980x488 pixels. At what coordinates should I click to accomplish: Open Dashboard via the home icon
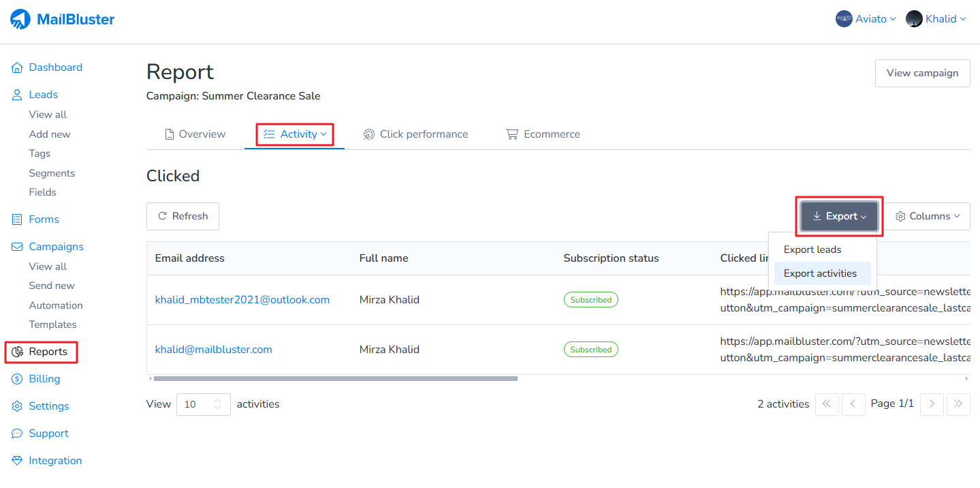click(x=17, y=67)
